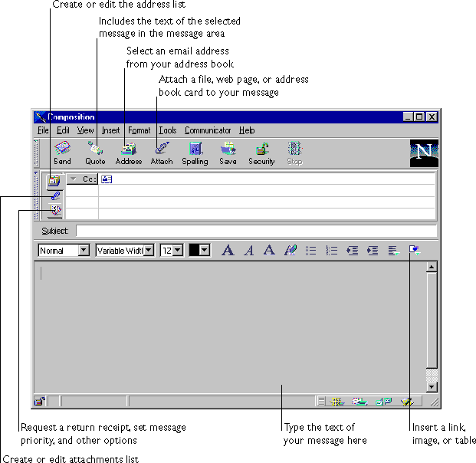Image resolution: width=476 pixels, height=463 pixels.
Task: Open the black font color swatch
Action: pos(199,251)
